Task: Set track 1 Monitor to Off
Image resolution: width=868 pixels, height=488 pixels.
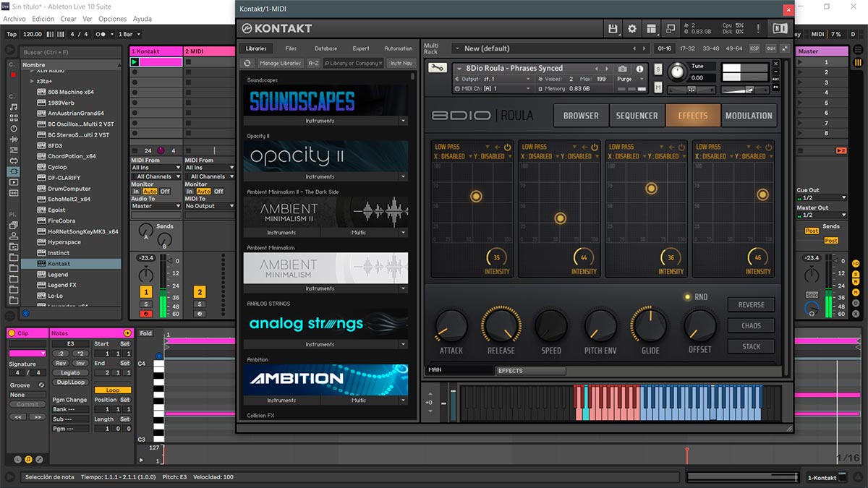Action: (x=165, y=192)
